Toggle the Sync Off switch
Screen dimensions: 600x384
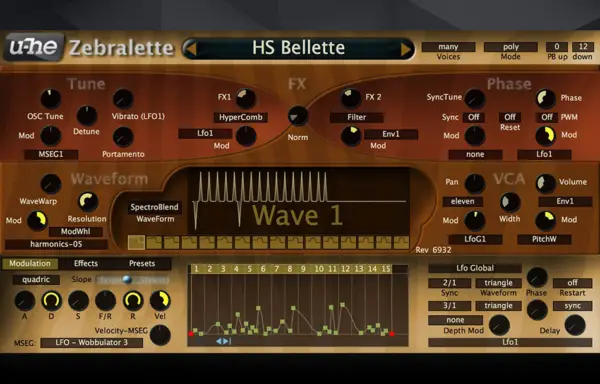pos(474,117)
